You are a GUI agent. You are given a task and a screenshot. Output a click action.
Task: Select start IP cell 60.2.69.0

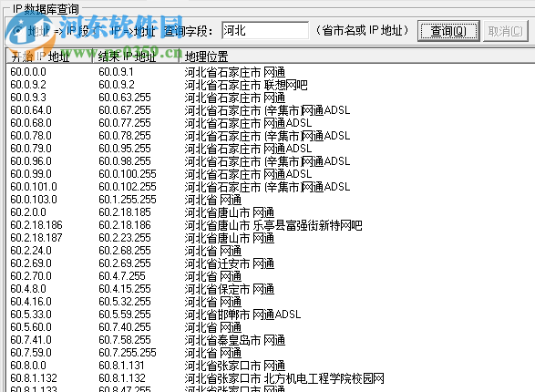31,263
